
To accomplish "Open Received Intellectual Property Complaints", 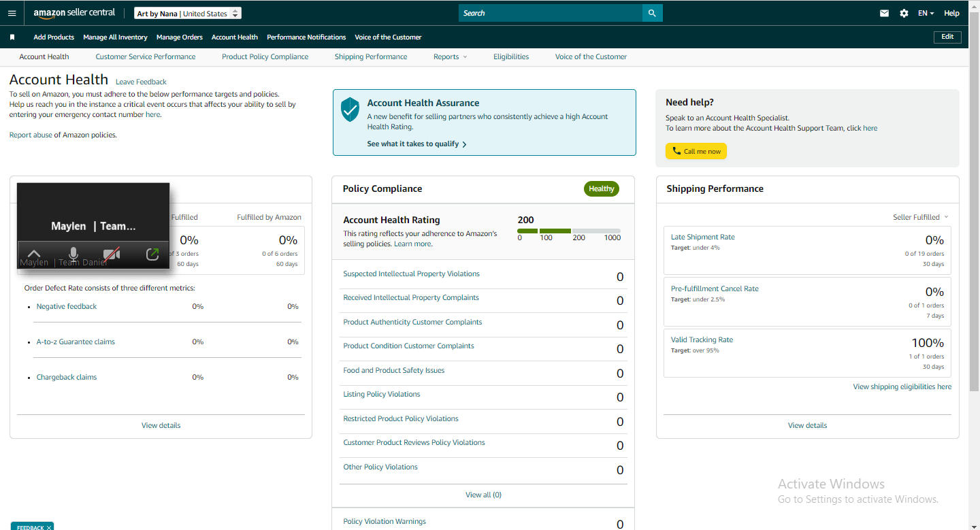I will coord(411,297).
